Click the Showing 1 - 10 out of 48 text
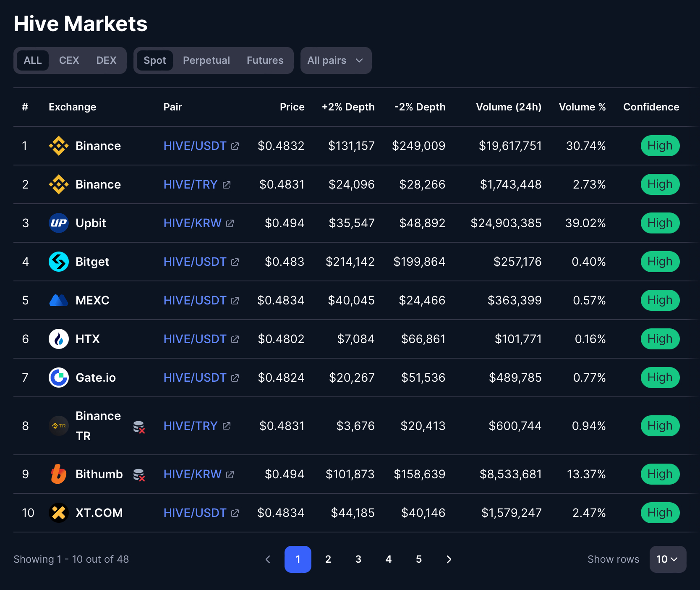Image resolution: width=700 pixels, height=590 pixels. tap(71, 559)
